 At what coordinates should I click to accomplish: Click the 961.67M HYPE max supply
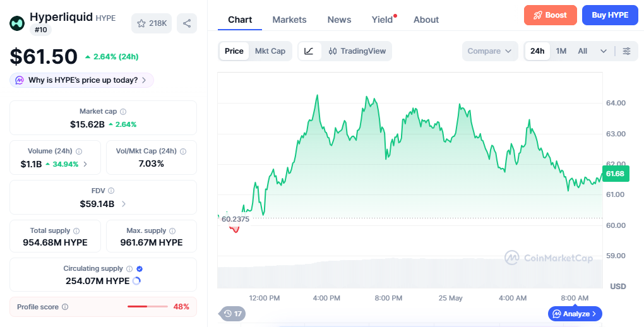(x=152, y=242)
